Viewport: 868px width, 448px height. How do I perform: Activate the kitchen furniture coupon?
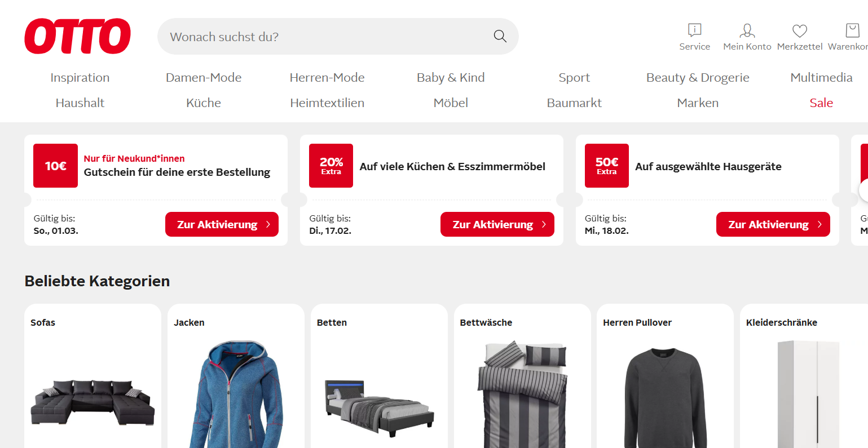(497, 224)
